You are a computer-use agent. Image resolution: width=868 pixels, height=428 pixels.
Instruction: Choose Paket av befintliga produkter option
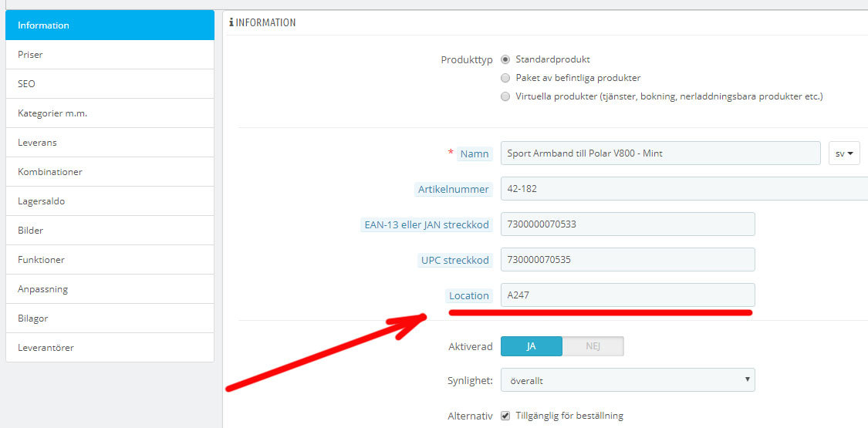[505, 78]
